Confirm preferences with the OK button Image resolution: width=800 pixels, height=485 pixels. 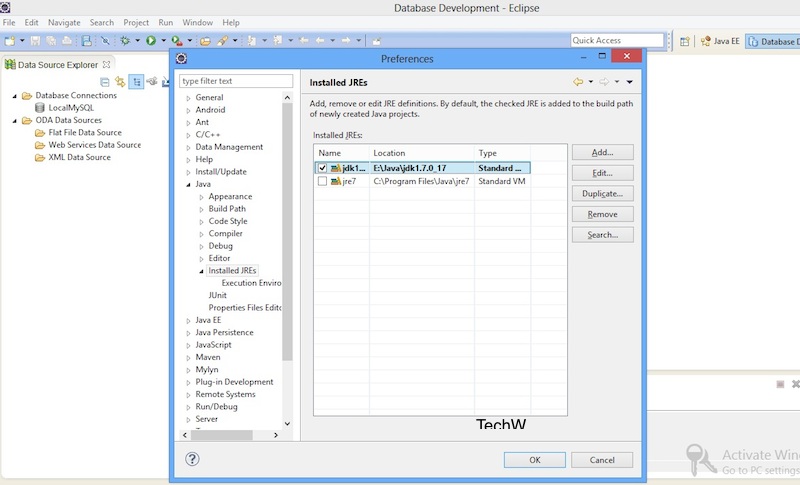[x=535, y=460]
